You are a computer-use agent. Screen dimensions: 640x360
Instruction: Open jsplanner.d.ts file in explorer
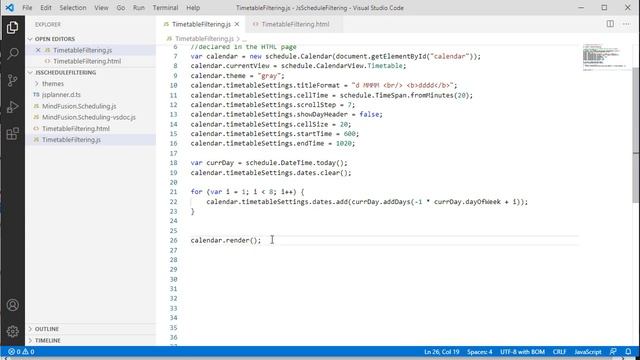(x=61, y=94)
